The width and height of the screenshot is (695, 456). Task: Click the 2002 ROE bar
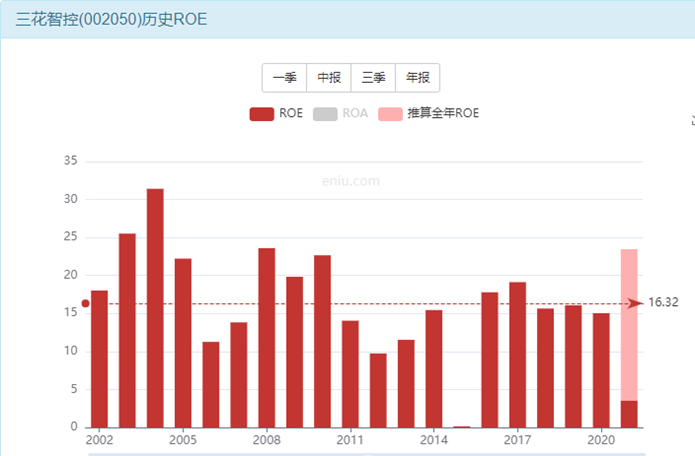pyautogui.click(x=99, y=359)
